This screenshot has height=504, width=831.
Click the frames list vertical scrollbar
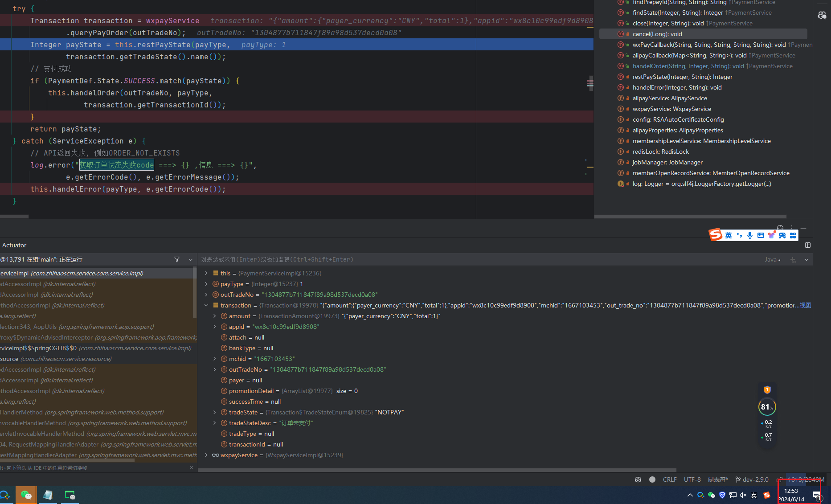pyautogui.click(x=194, y=293)
